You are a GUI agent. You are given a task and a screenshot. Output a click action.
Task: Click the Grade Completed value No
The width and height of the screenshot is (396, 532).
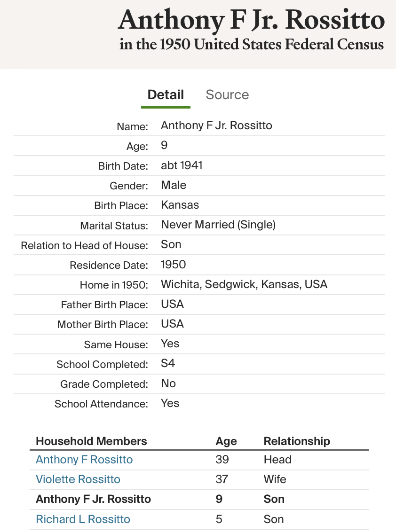168,383
